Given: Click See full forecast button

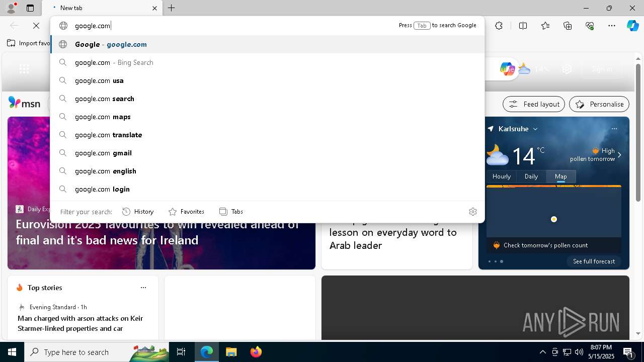Looking at the screenshot, I should [594, 261].
